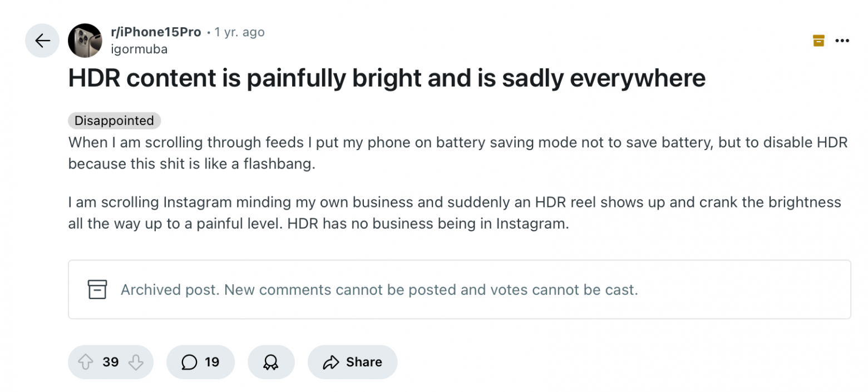Open the three-dot post options menu
Screen dimensions: 868x392
pyautogui.click(x=842, y=40)
